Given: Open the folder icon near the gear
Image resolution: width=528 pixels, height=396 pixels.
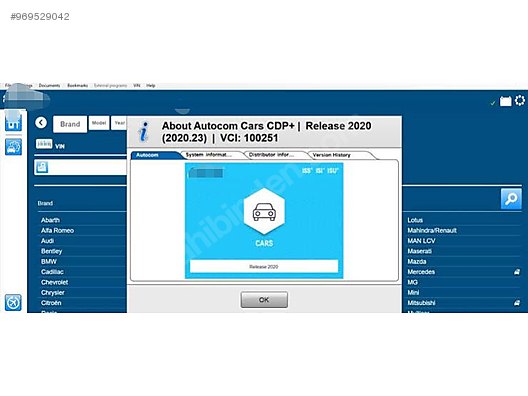Looking at the screenshot, I should click(505, 101).
